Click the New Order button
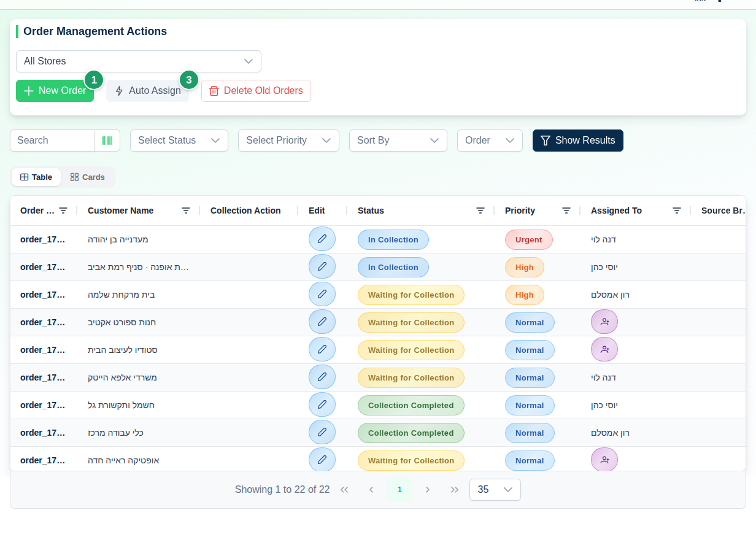Image resolution: width=756 pixels, height=537 pixels. tap(55, 91)
